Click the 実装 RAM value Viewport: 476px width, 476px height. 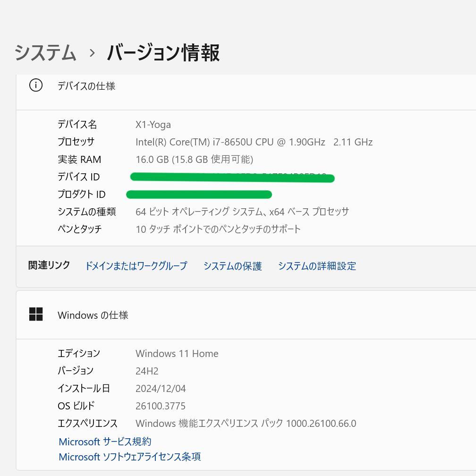[x=194, y=159]
